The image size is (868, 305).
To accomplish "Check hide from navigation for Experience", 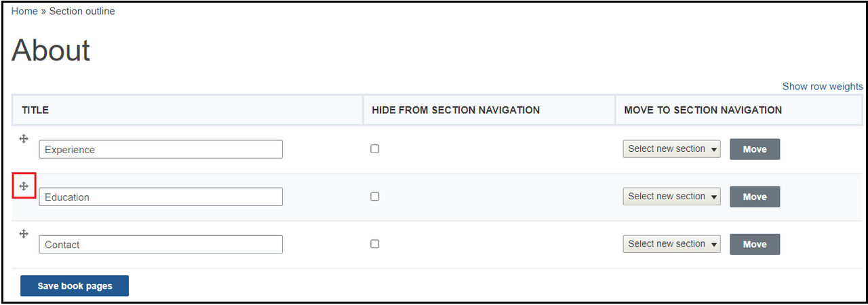I will pos(375,149).
